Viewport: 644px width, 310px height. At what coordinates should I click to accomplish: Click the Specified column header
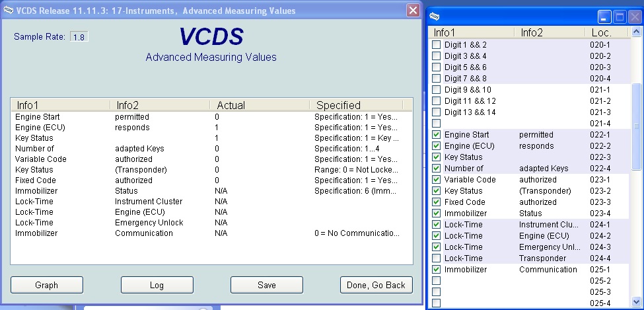click(357, 105)
